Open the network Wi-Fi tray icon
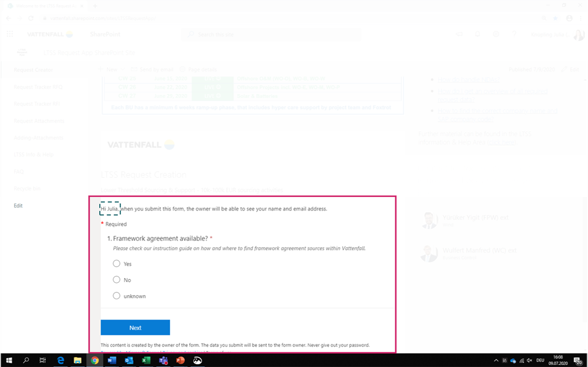This screenshot has width=588, height=367. (x=521, y=360)
